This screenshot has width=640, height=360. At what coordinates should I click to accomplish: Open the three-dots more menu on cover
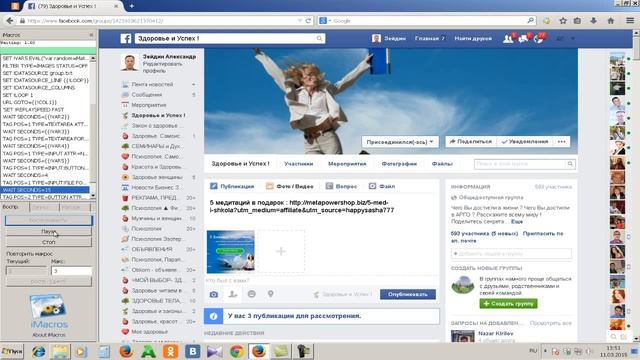coord(562,142)
